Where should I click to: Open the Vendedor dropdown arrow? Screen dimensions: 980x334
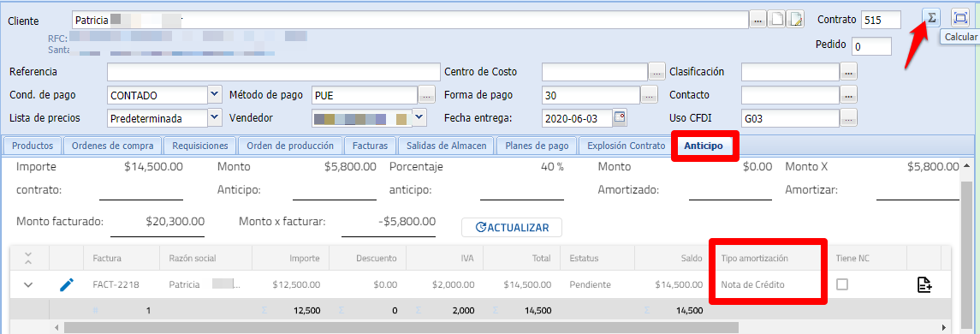(x=419, y=117)
